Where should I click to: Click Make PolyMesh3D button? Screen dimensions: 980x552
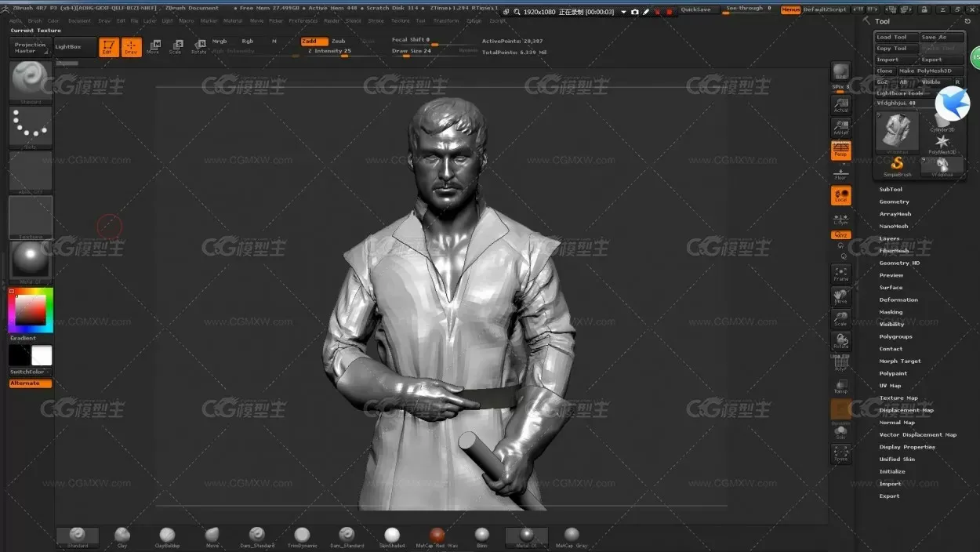tap(931, 71)
